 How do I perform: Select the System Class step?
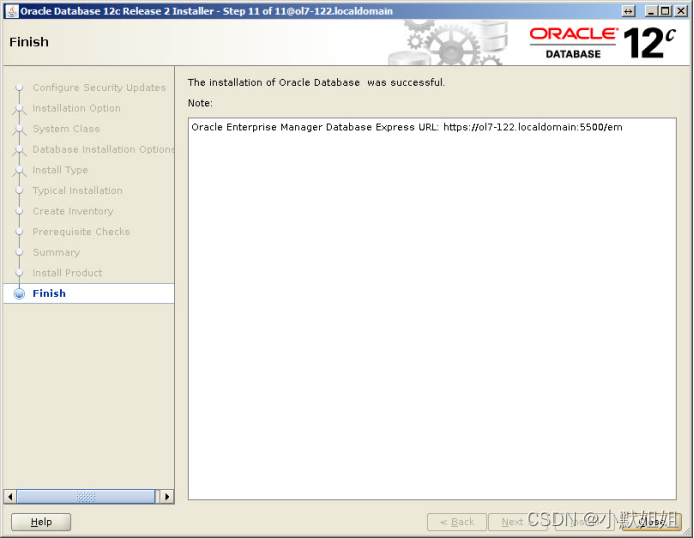pos(66,129)
